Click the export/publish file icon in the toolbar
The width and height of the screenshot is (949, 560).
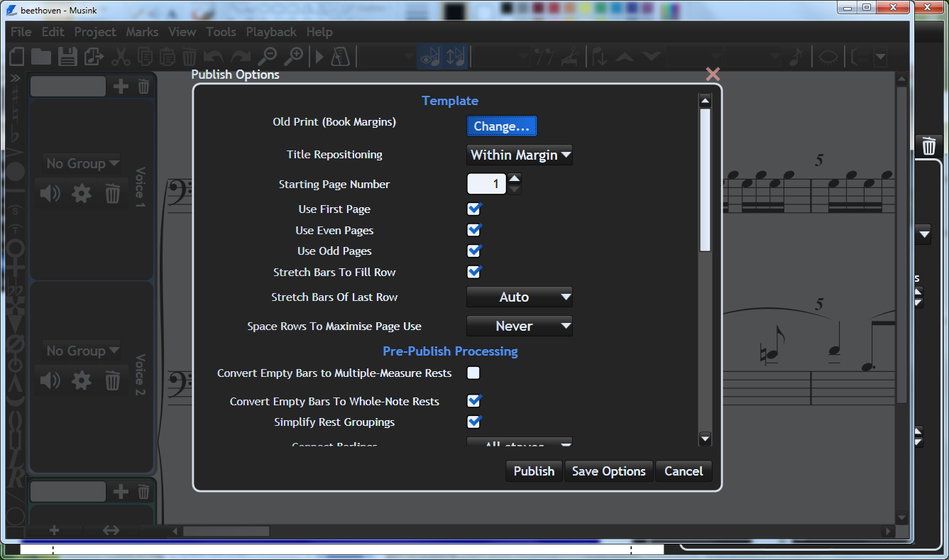(x=94, y=57)
